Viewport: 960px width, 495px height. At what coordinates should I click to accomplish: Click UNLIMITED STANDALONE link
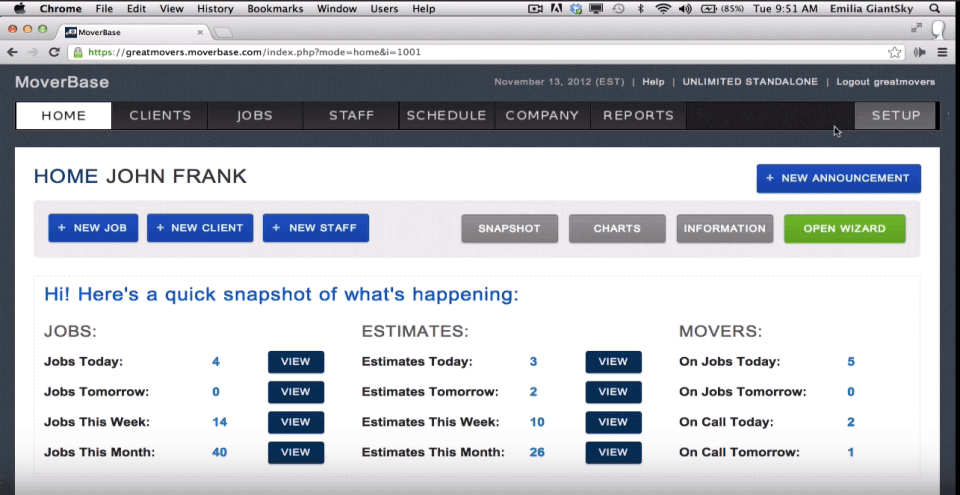tap(750, 82)
